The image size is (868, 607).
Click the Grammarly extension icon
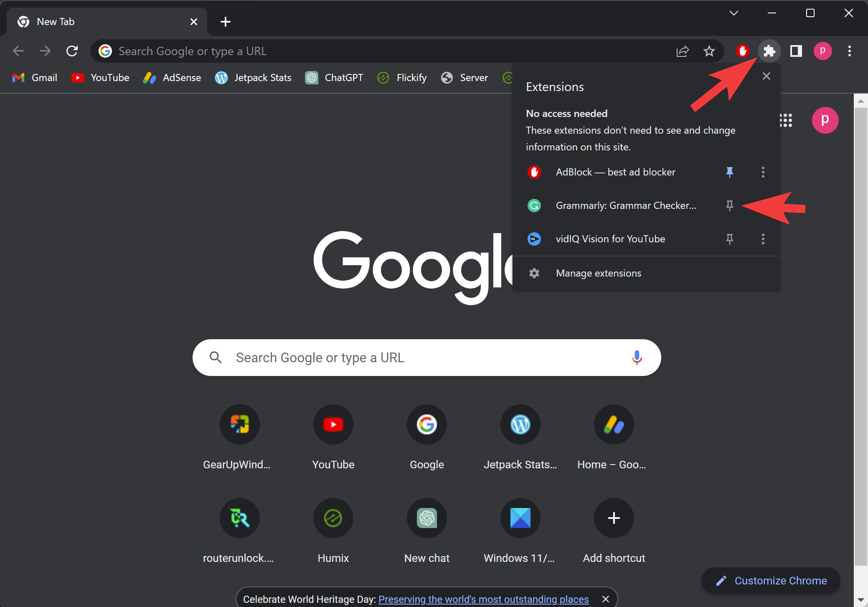point(534,206)
